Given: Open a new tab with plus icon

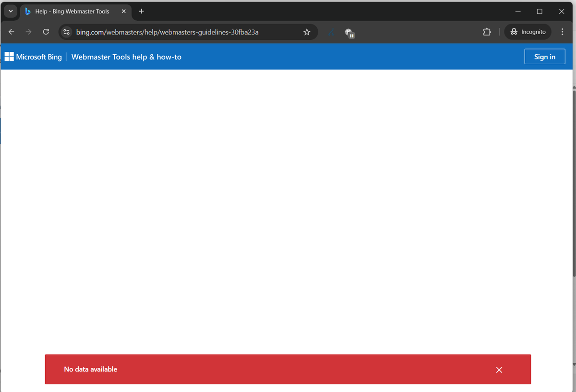Looking at the screenshot, I should (x=141, y=12).
